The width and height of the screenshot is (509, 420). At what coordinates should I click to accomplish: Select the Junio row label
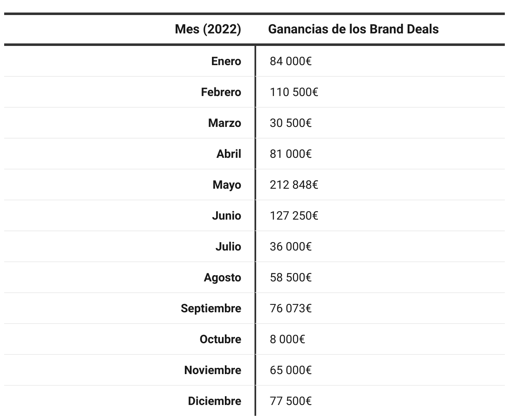tap(226, 216)
